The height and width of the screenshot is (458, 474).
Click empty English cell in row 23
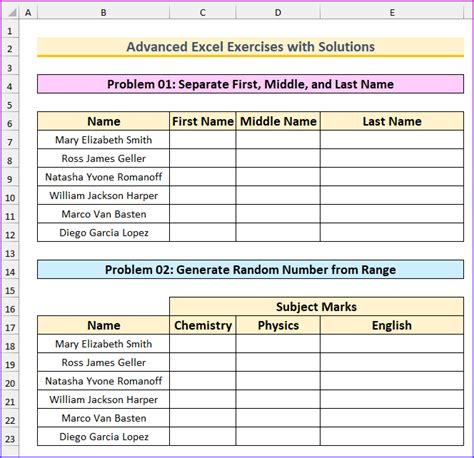[x=392, y=436]
